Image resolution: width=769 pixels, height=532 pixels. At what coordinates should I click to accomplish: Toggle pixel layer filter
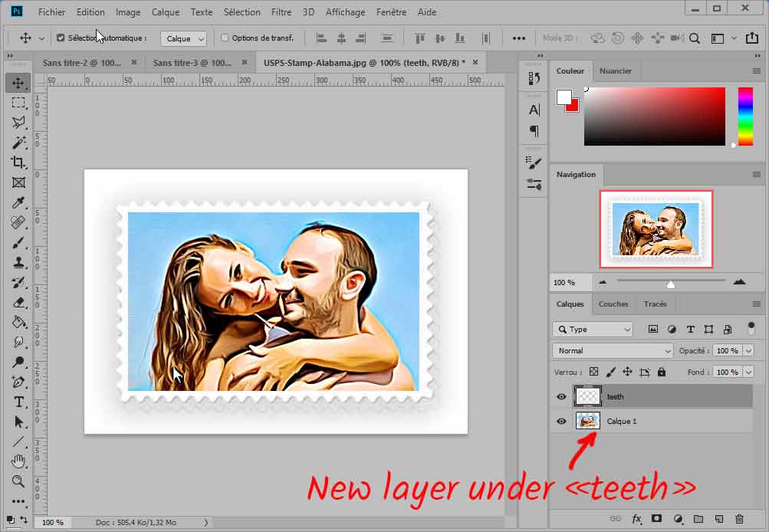coord(652,330)
